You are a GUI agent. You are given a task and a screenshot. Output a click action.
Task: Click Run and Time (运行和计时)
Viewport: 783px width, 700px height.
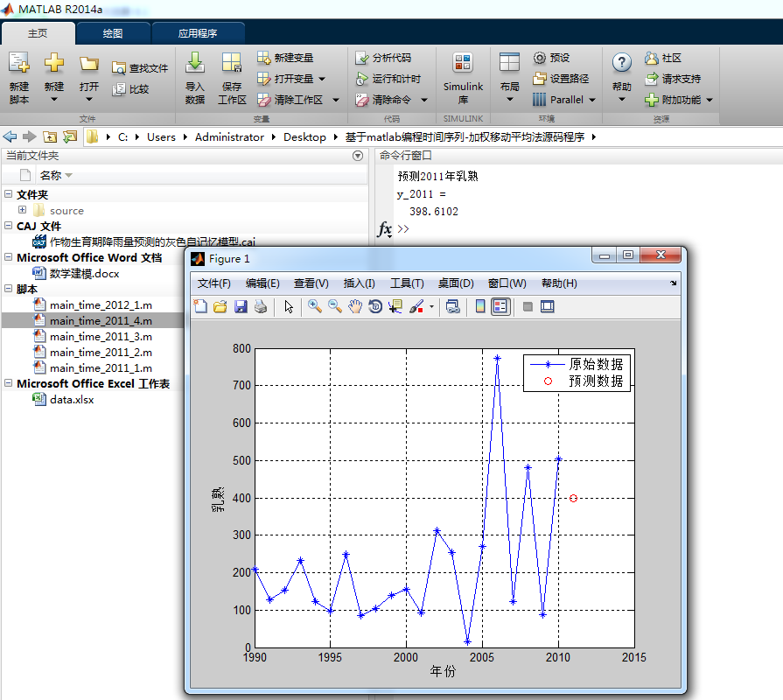coord(388,79)
